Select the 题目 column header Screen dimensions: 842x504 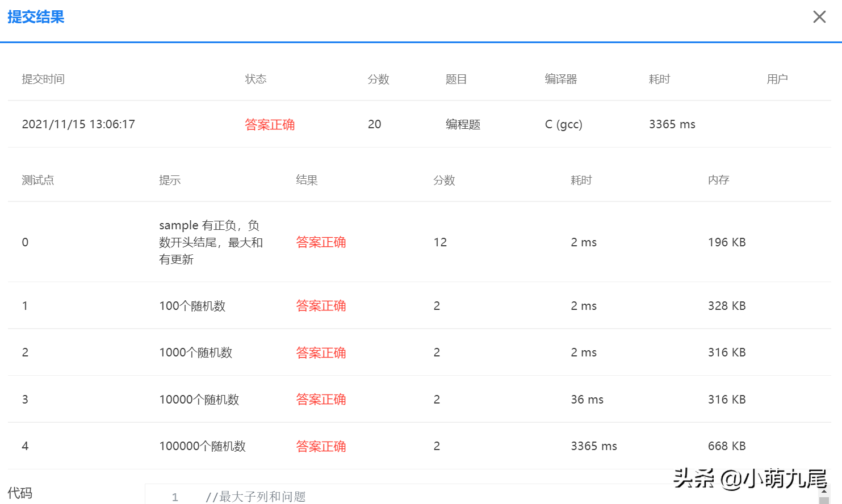tap(456, 79)
